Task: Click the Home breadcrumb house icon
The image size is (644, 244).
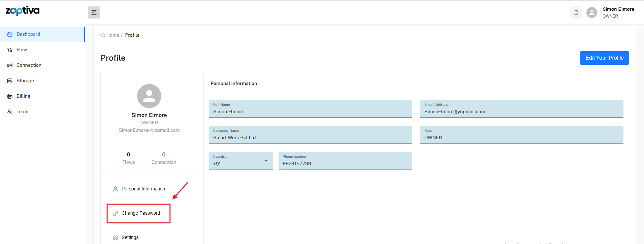Action: point(103,35)
